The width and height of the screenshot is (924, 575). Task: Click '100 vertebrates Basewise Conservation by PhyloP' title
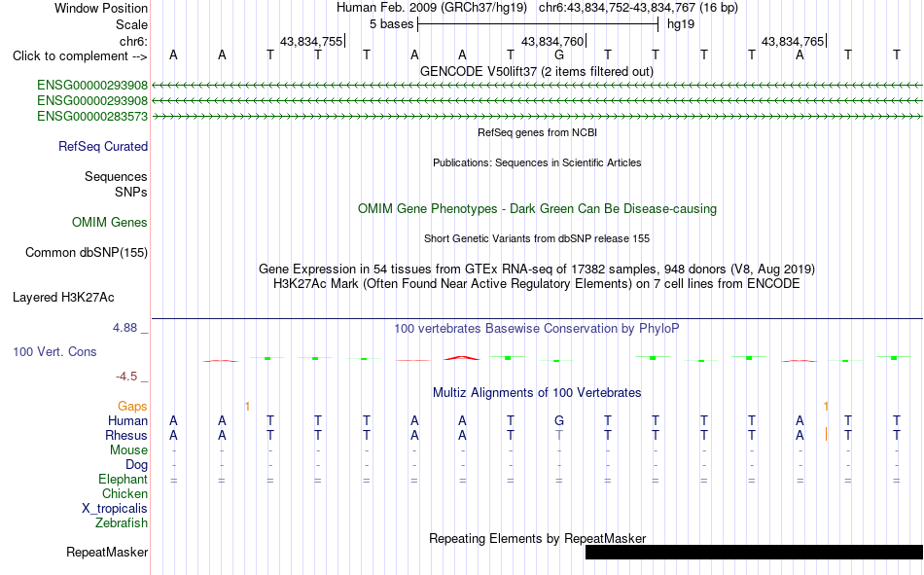(537, 329)
